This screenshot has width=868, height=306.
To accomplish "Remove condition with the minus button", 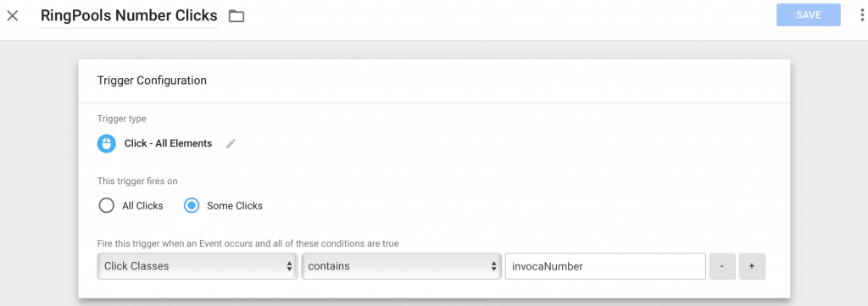I will (x=722, y=266).
